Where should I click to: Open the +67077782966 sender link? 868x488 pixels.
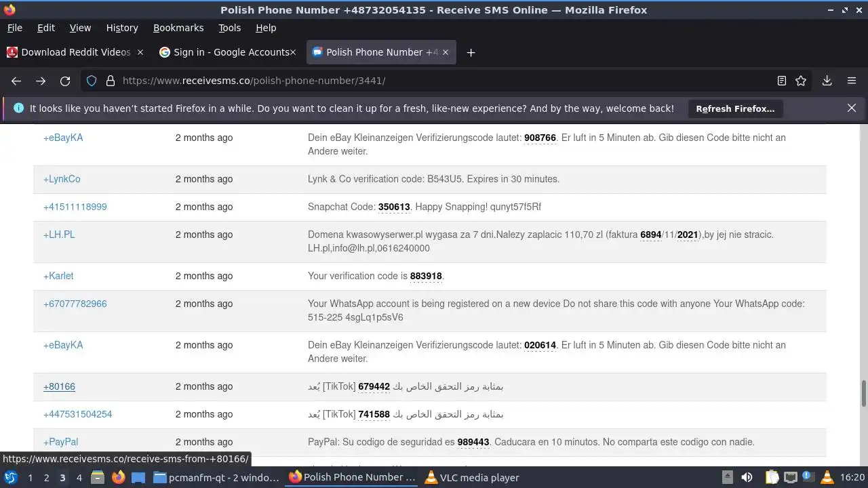point(75,304)
